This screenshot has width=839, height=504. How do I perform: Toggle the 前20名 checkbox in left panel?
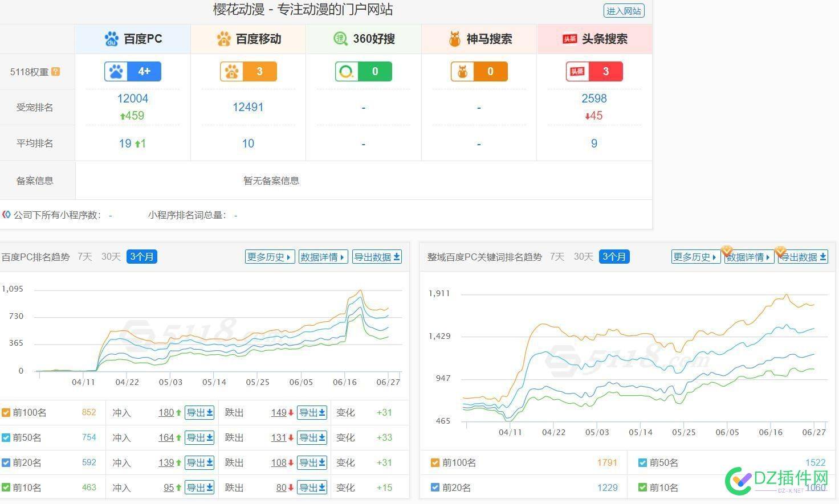[x=6, y=463]
